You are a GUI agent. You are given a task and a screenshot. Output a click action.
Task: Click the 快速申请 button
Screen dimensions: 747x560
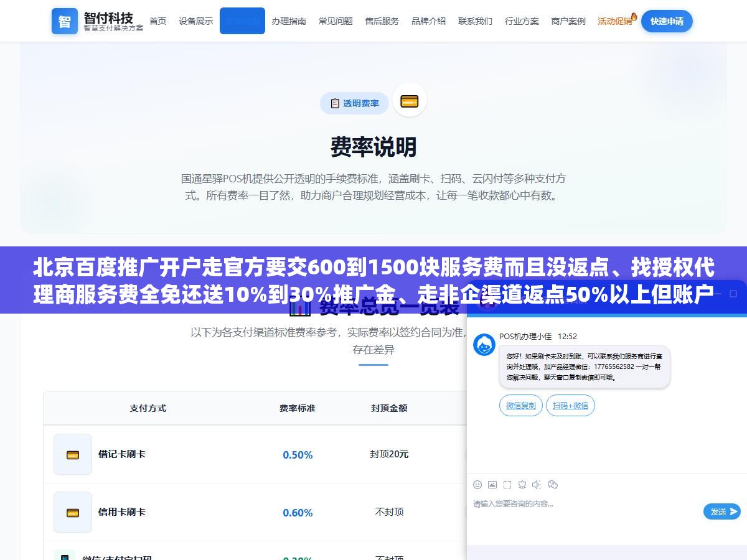pos(667,21)
